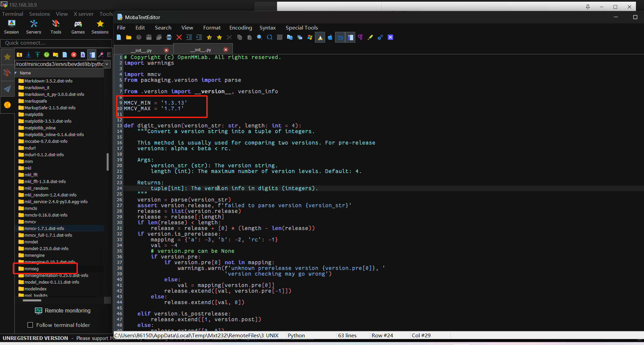Click the Indent lines toolbar icon
Viewport: 644px width, 345px height.
click(x=199, y=38)
